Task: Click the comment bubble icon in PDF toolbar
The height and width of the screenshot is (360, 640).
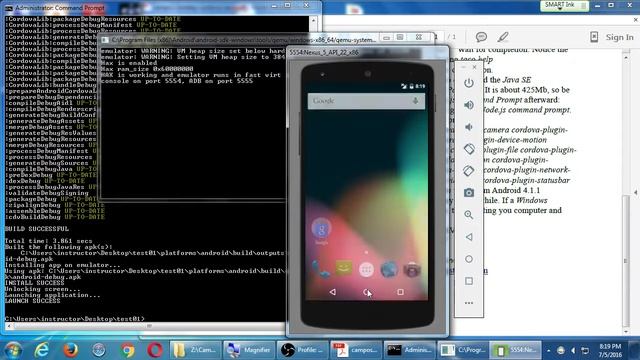Action: click(x=482, y=37)
